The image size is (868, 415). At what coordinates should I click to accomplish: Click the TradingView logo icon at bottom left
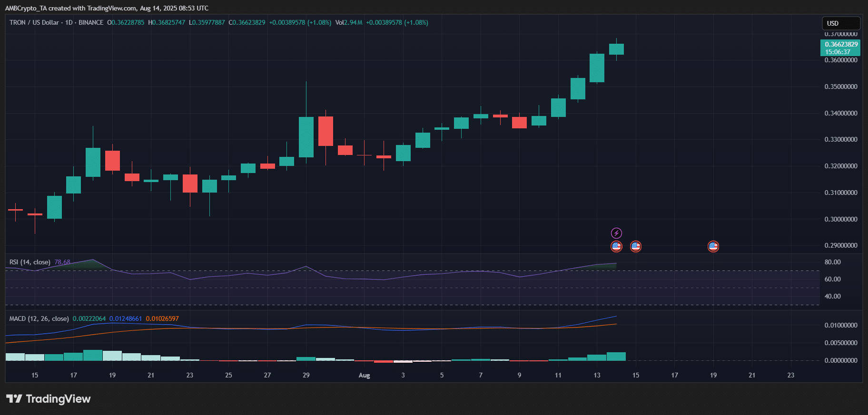coord(14,399)
